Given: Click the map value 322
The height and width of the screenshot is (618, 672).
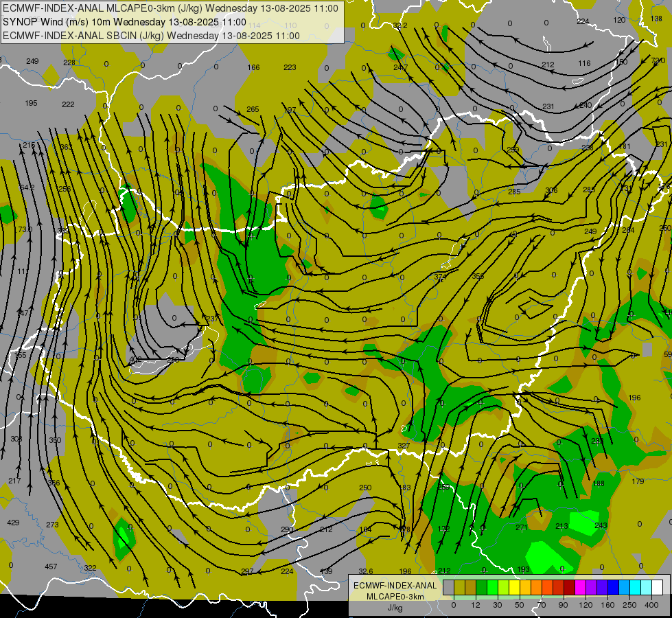Looking at the screenshot, I should tap(90, 568).
